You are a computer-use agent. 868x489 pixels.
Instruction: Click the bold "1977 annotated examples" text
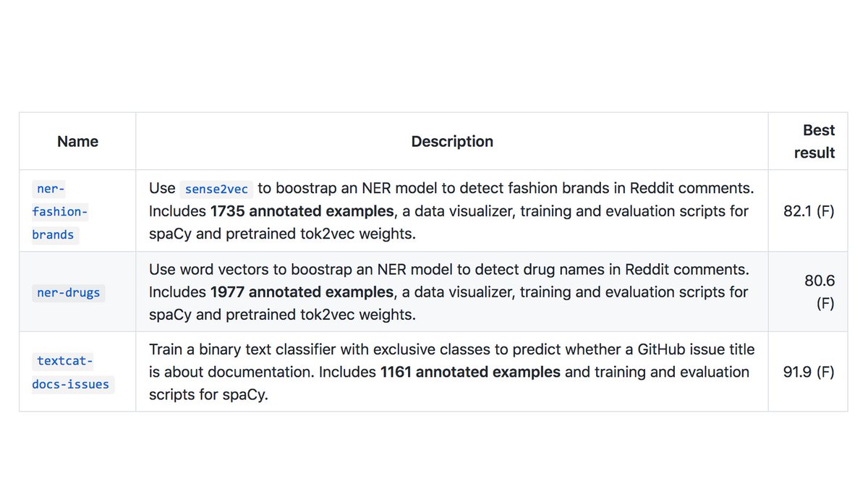302,292
